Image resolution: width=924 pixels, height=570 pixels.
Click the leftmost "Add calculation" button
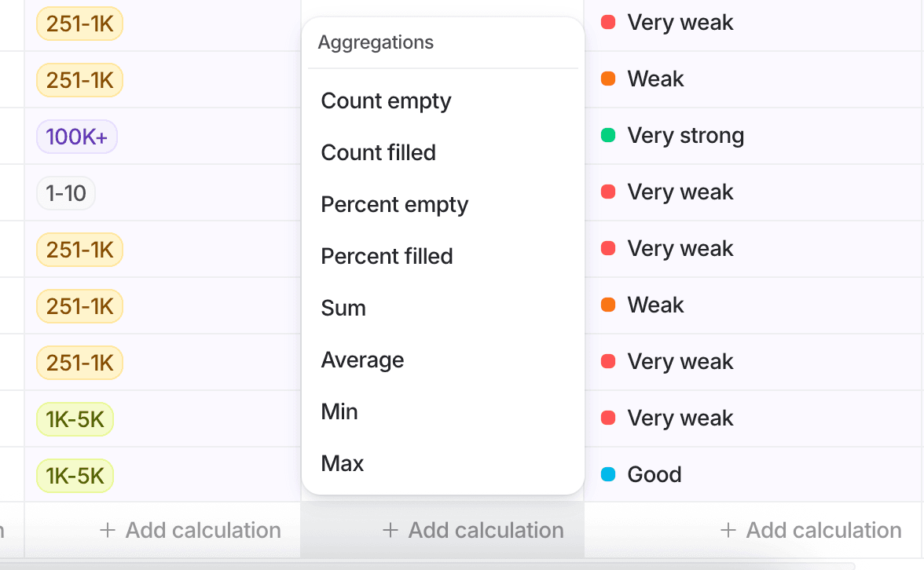(191, 530)
